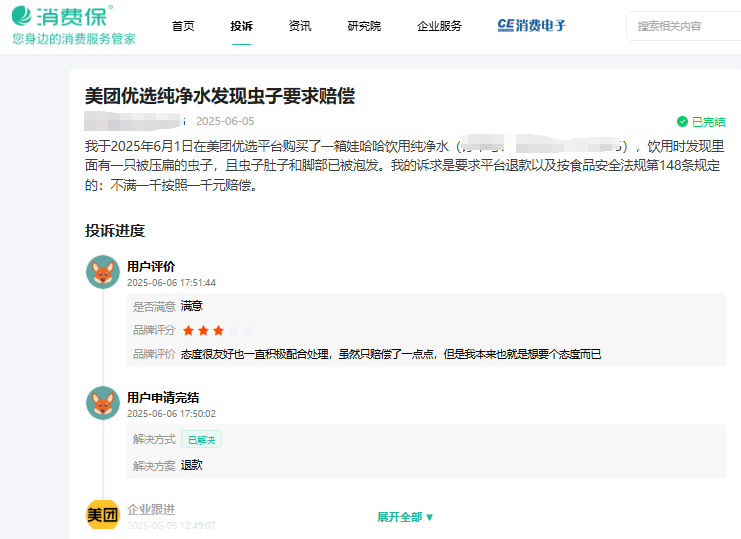Click the complaint date 2025-06-05
Image resolution: width=741 pixels, height=539 pixels.
click(x=225, y=121)
